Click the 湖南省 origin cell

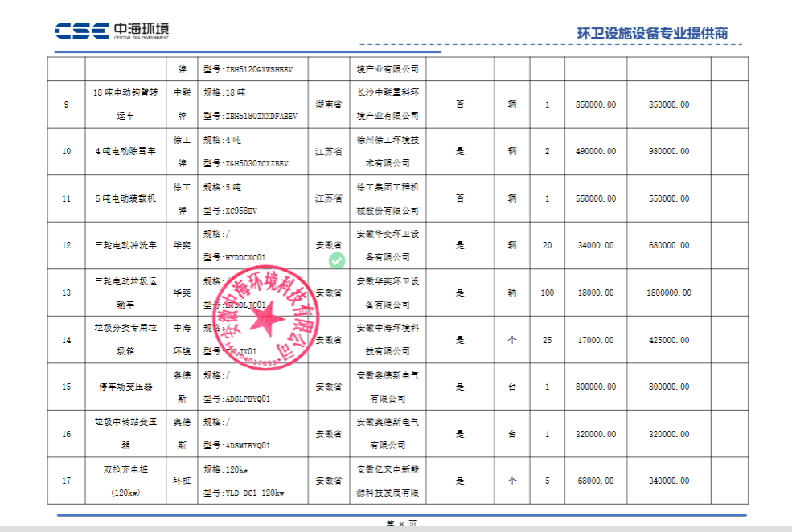328,104
